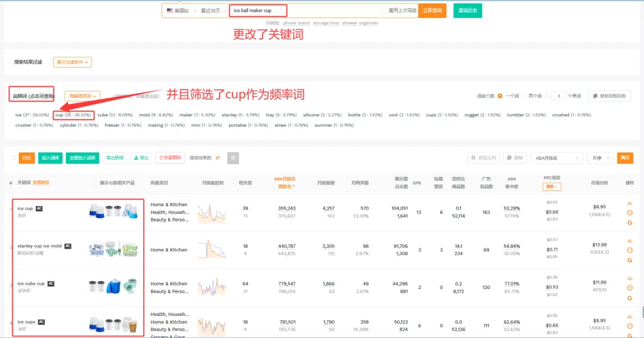Expand the 美国站 marketplace selector

(x=181, y=11)
